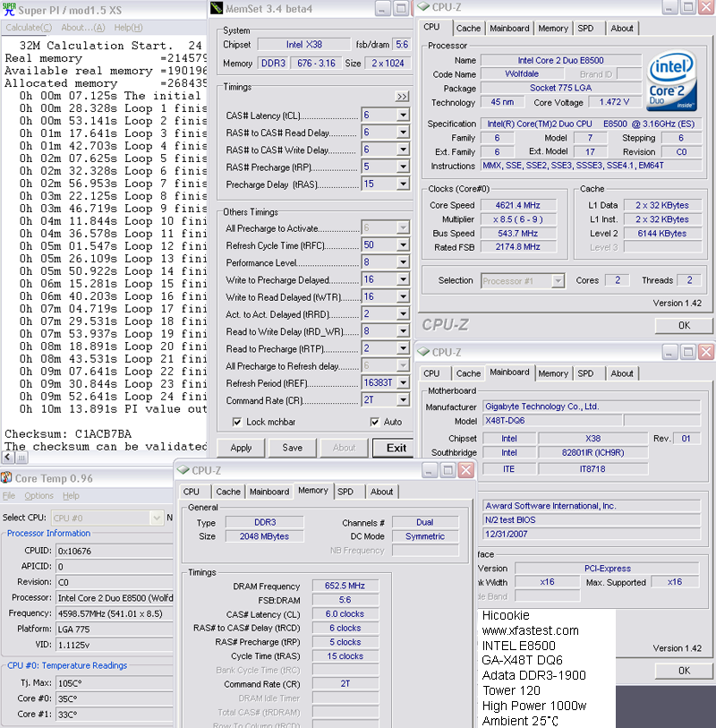
Task: Click the Intel Core 2 Duo logo
Action: tap(671, 81)
